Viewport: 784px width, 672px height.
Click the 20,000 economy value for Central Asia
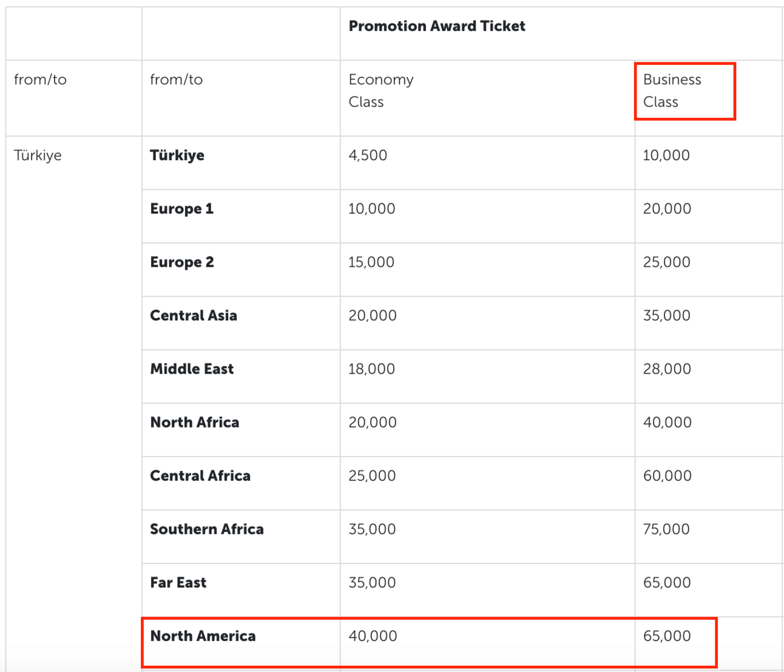[x=373, y=315]
